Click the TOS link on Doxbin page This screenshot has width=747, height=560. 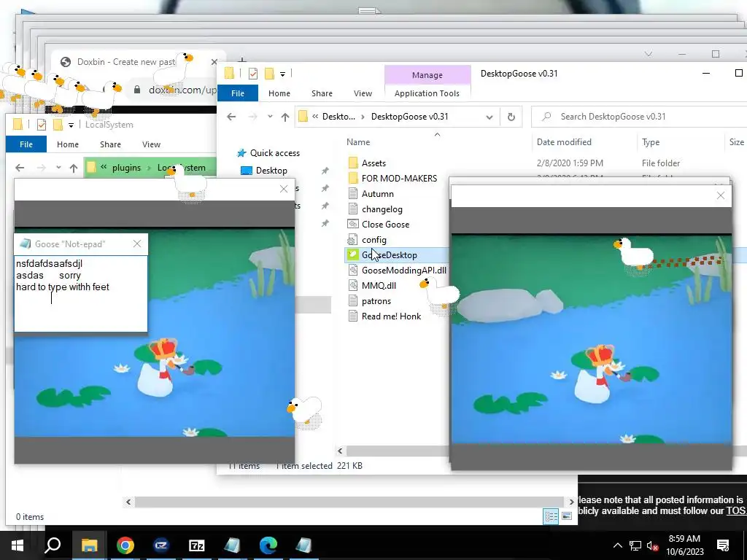point(736,510)
